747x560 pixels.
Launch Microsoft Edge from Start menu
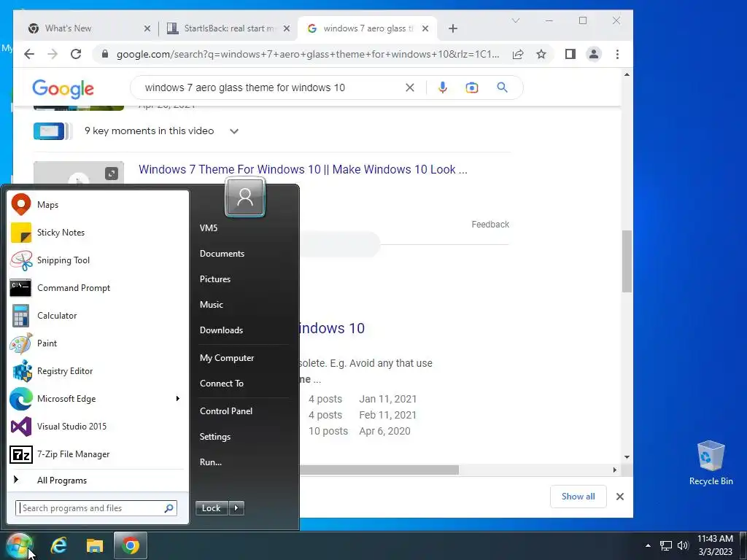pos(90,399)
